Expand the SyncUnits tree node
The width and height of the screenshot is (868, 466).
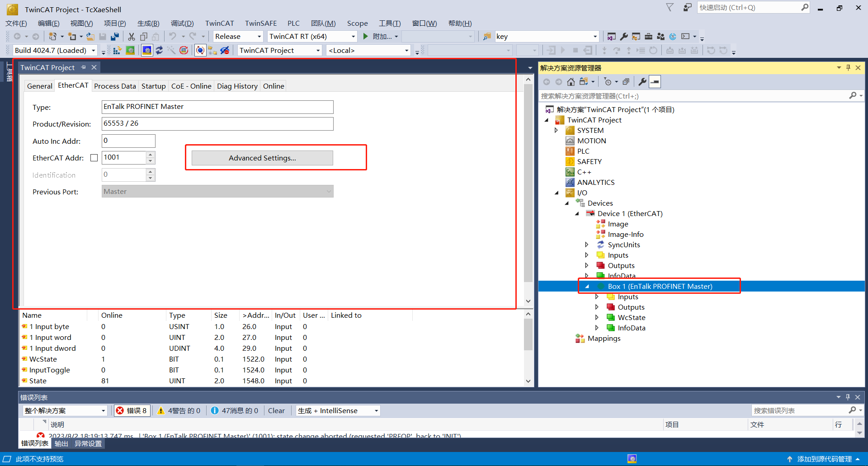point(587,245)
